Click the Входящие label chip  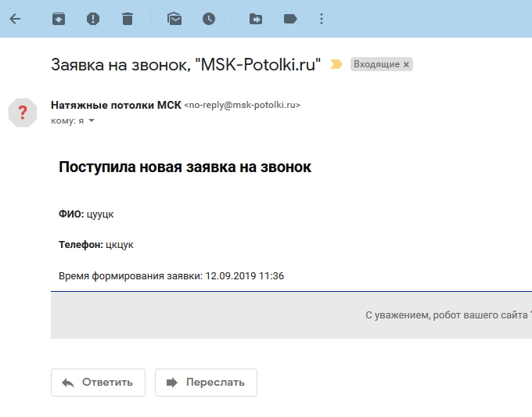tap(376, 65)
